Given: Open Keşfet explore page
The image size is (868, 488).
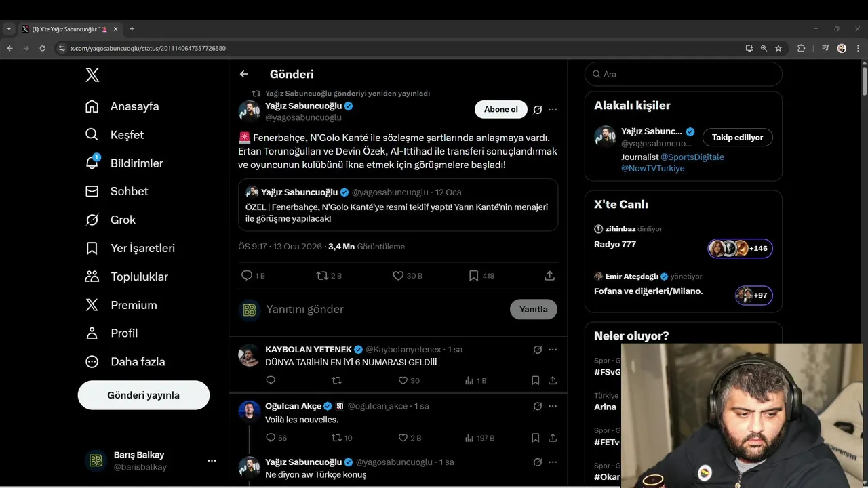Looking at the screenshot, I should 115,135.
